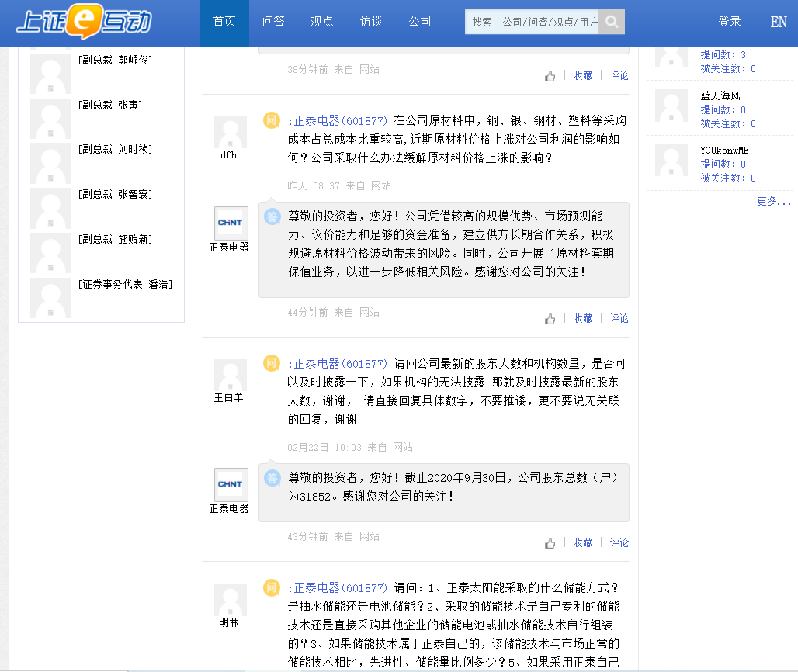Image resolution: width=798 pixels, height=672 pixels.
Task: Click the 提问数: 3 line
Action: 723,55
